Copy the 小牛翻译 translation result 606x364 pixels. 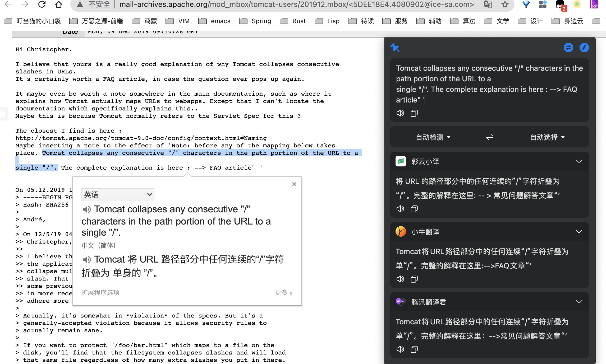[x=414, y=279]
